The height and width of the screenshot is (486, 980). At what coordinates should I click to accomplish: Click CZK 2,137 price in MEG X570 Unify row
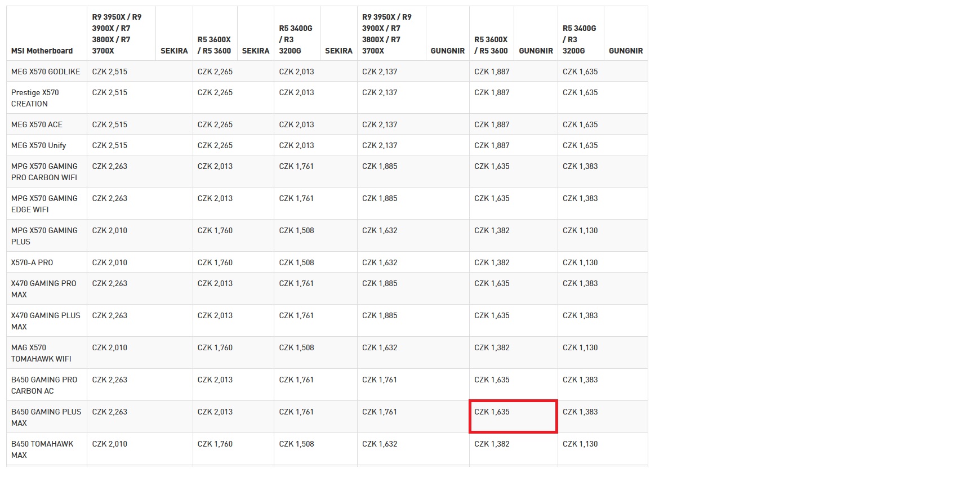coord(380,145)
